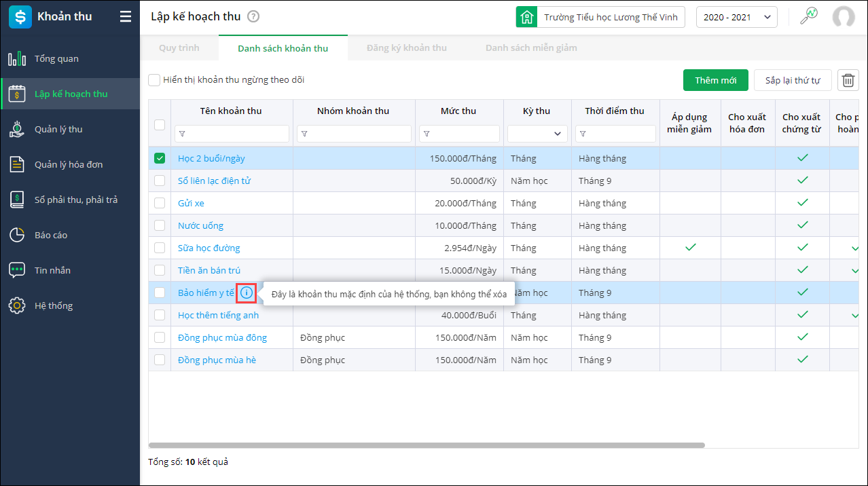
Task: Open the 2020 - 2021 school year dropdown
Action: pos(737,17)
